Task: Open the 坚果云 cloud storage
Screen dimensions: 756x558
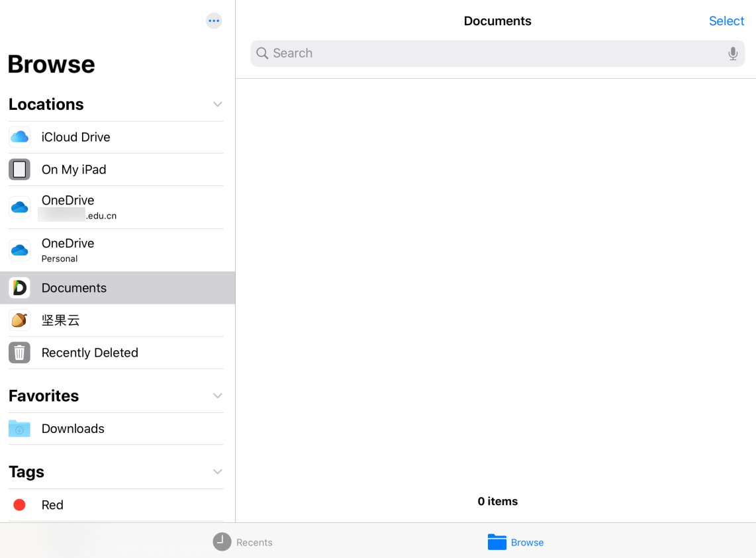Action: [61, 320]
